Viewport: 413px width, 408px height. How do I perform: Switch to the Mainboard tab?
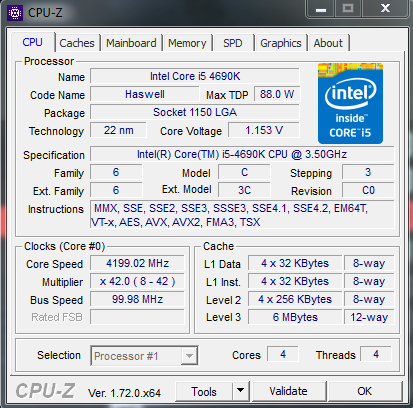131,43
